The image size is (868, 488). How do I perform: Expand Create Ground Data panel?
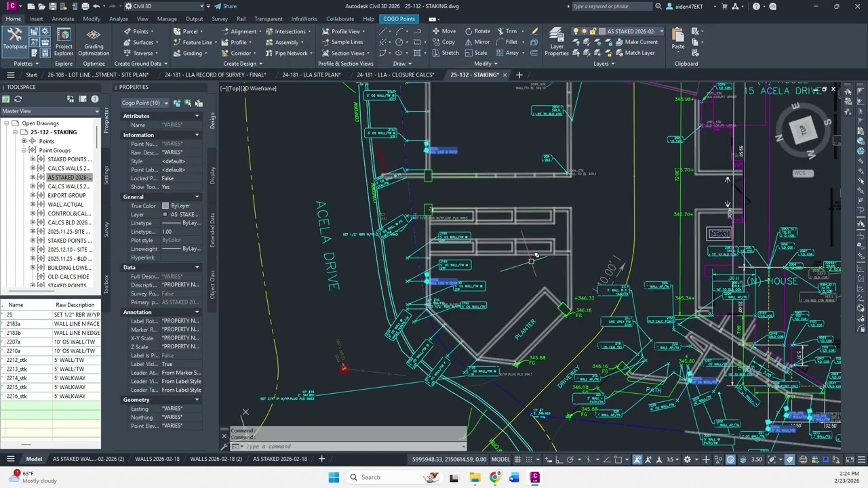pos(141,64)
